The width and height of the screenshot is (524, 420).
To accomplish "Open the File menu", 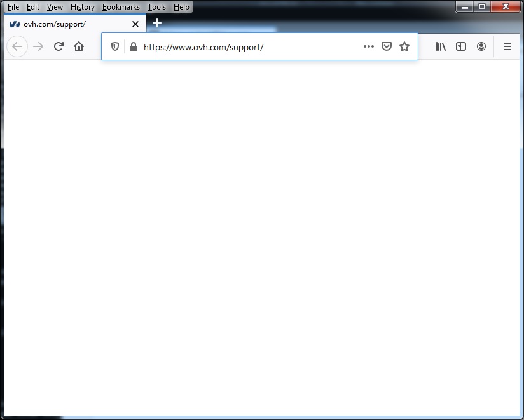I will (13, 7).
